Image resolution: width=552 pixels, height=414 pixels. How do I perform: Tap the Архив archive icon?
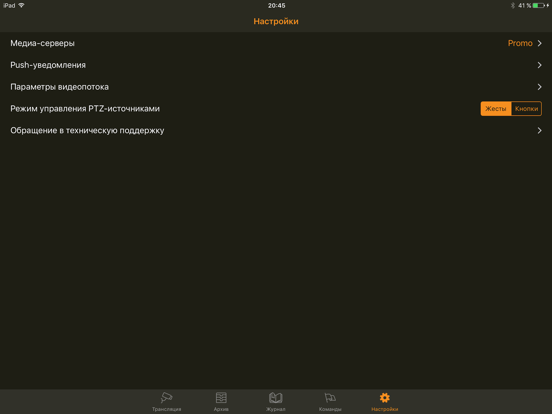[221, 398]
